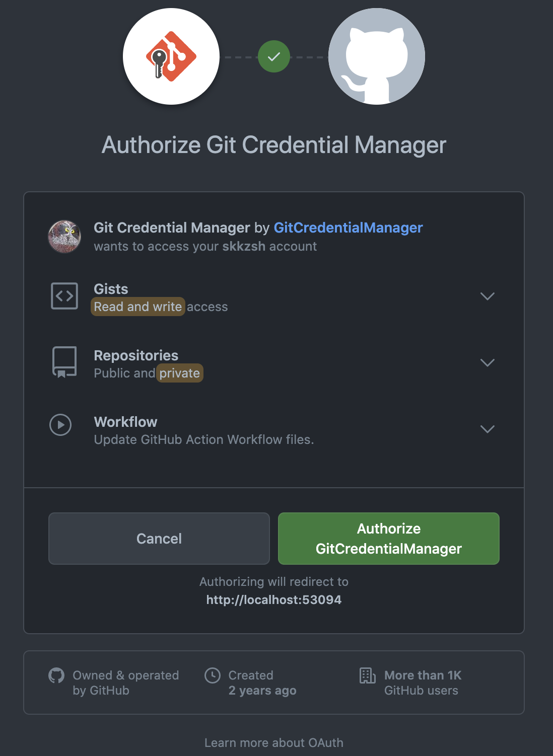This screenshot has width=553, height=756.
Task: Click the building icon near More than 1K
Action: pos(368,676)
